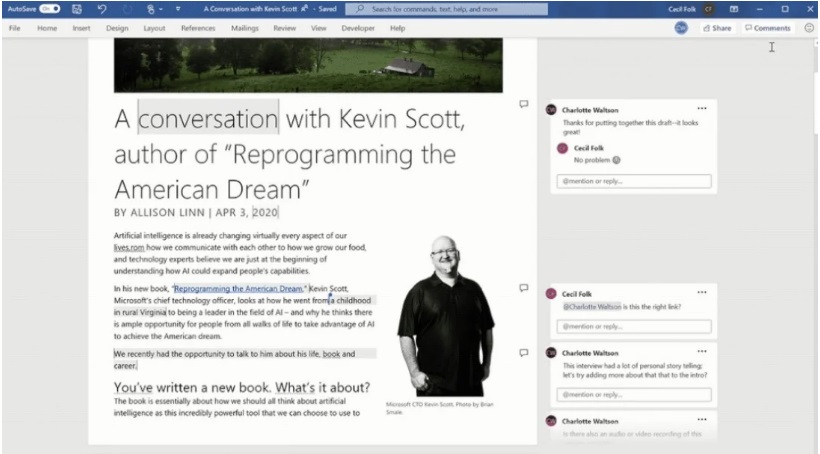Open the References tab
The height and width of the screenshot is (454, 820).
(198, 28)
